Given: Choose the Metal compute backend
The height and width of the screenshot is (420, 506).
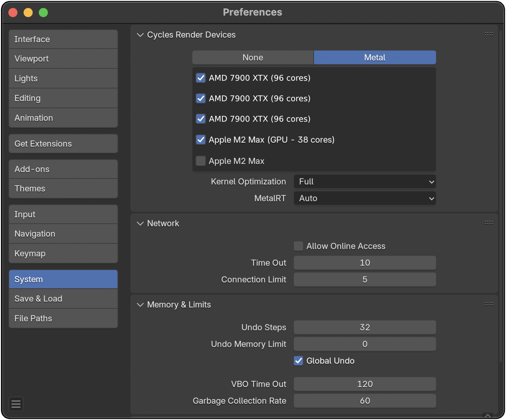Looking at the screenshot, I should click(x=374, y=57).
